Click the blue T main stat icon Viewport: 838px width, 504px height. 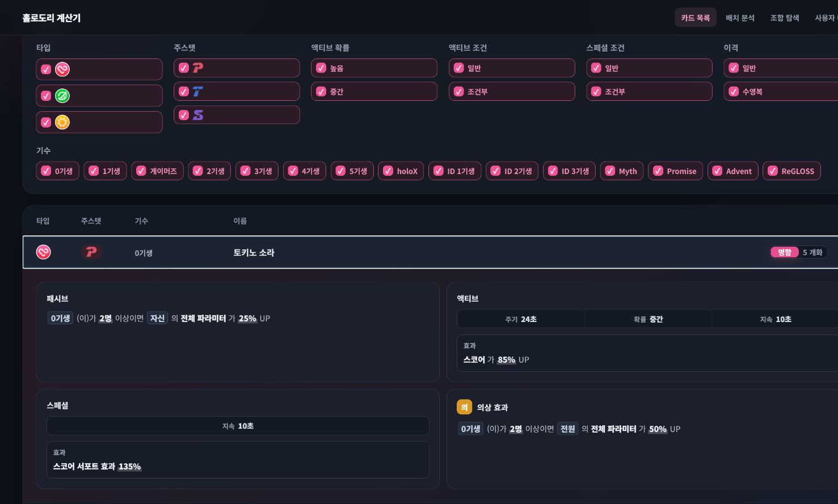(x=198, y=91)
